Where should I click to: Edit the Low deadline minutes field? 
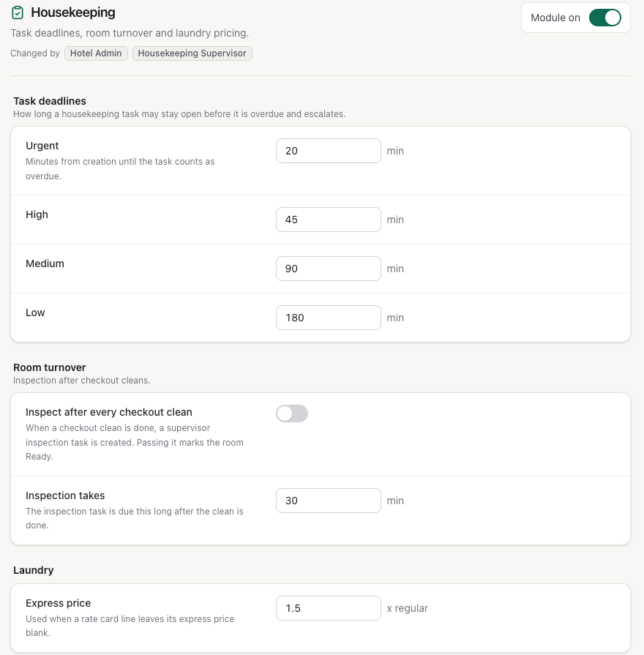(x=329, y=318)
